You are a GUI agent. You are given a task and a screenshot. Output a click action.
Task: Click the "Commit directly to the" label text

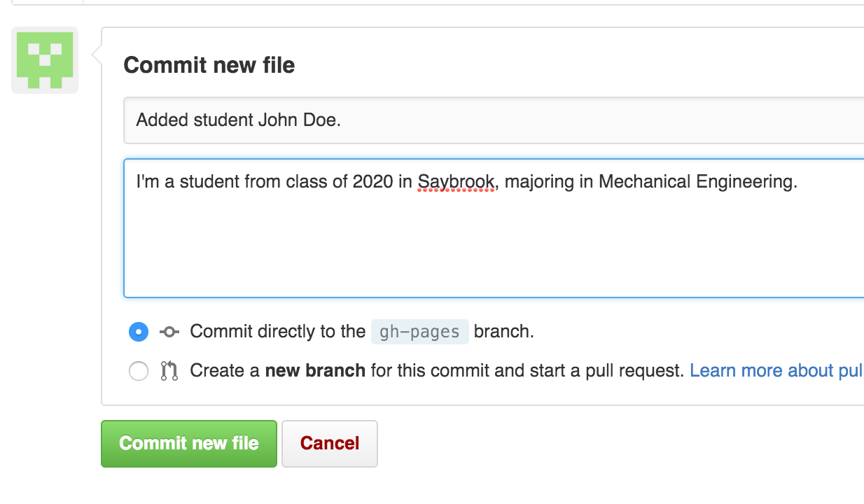277,331
